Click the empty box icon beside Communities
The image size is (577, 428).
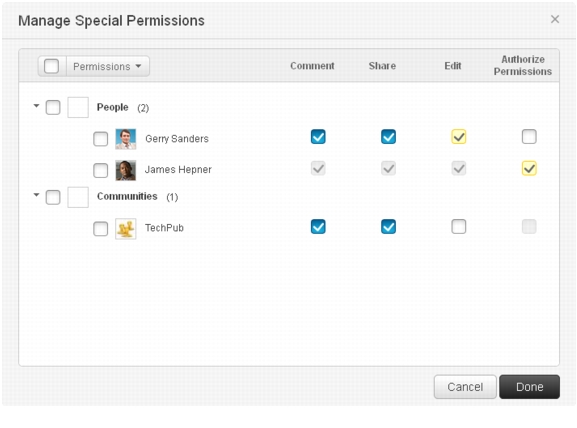point(78,197)
